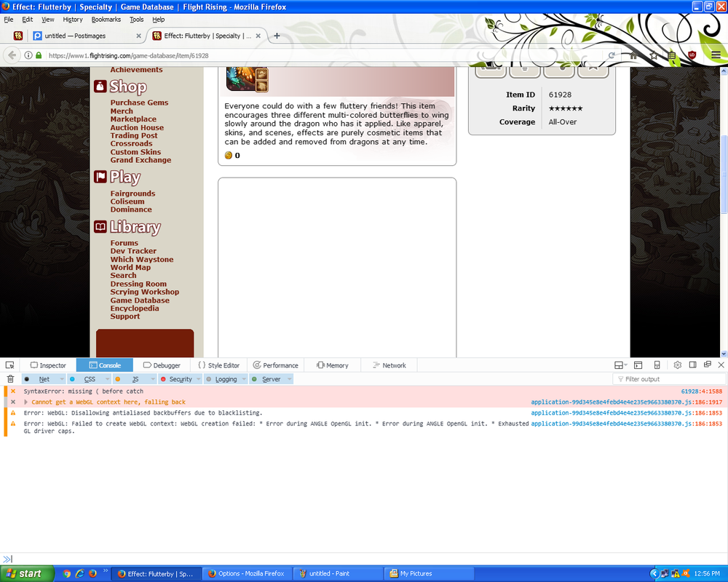Expand the Security filter dropdown arrow

(x=199, y=379)
